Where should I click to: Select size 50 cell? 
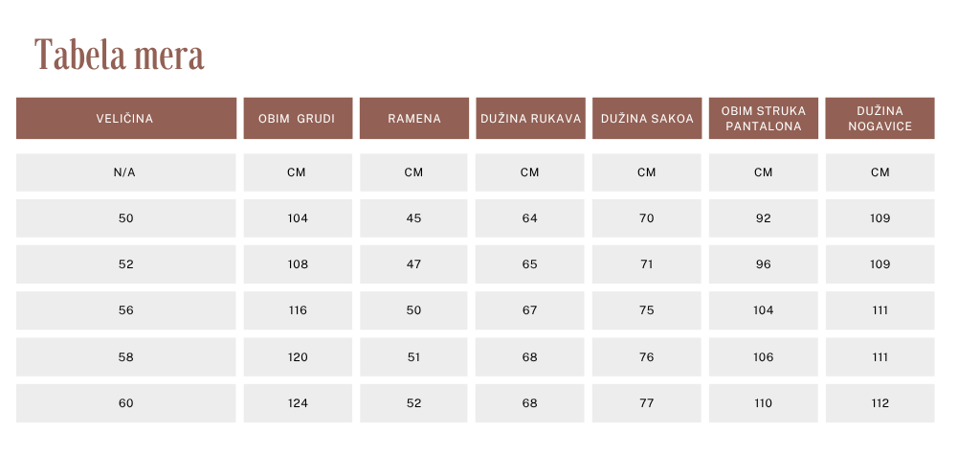(x=125, y=218)
